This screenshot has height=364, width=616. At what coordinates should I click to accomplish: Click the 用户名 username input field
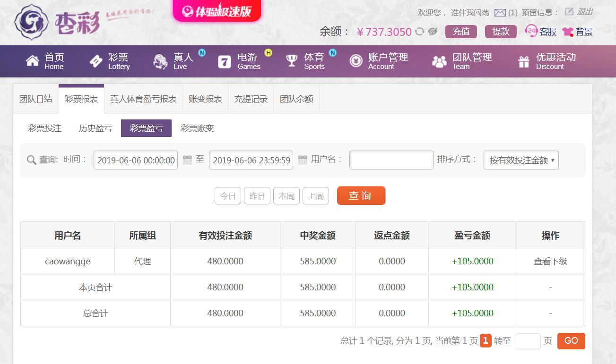pos(391,160)
